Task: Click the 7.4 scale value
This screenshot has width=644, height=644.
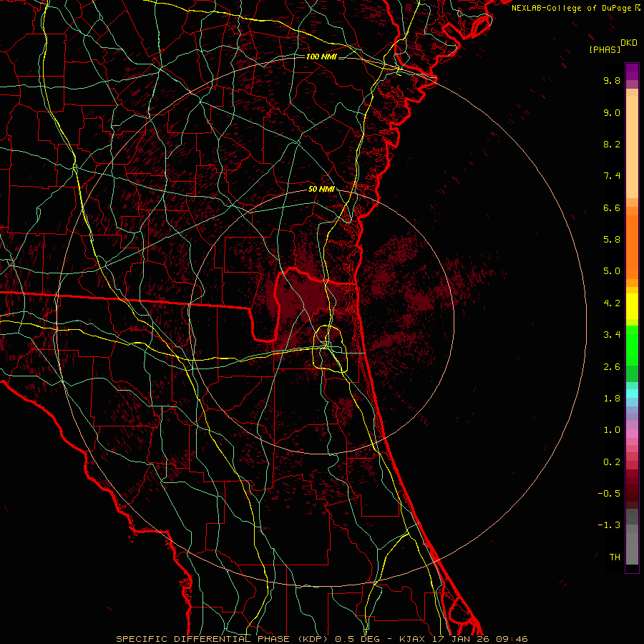Action: coord(612,176)
